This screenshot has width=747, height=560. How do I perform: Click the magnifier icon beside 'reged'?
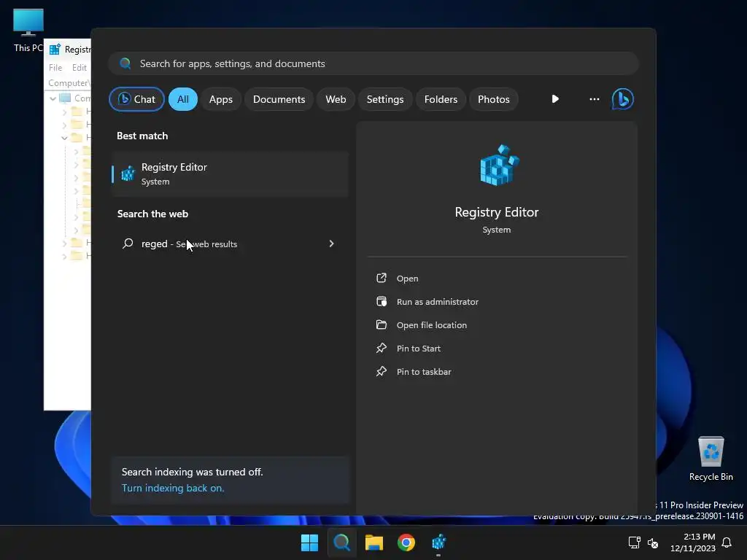point(128,244)
